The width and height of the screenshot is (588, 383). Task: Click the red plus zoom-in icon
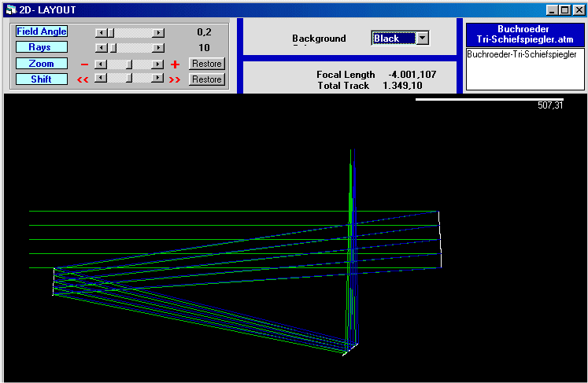coord(175,64)
